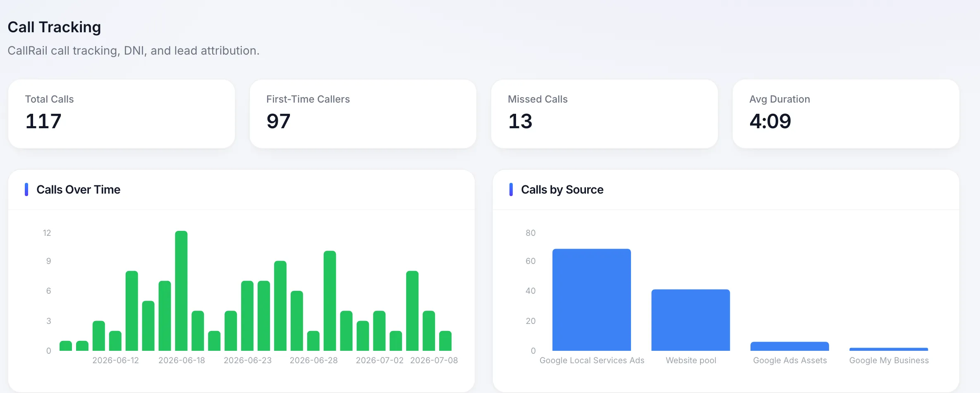Viewport: 980px width, 393px height.
Task: Click the Google Local Services Ads axis label
Action: click(x=592, y=360)
